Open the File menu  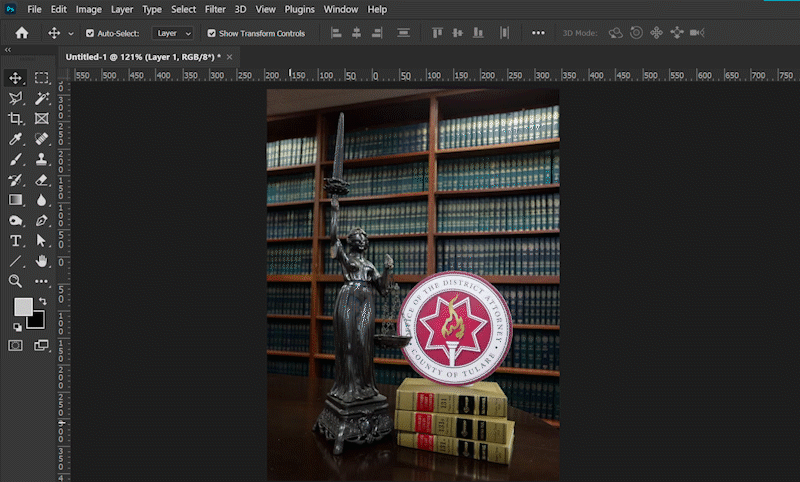coord(34,9)
